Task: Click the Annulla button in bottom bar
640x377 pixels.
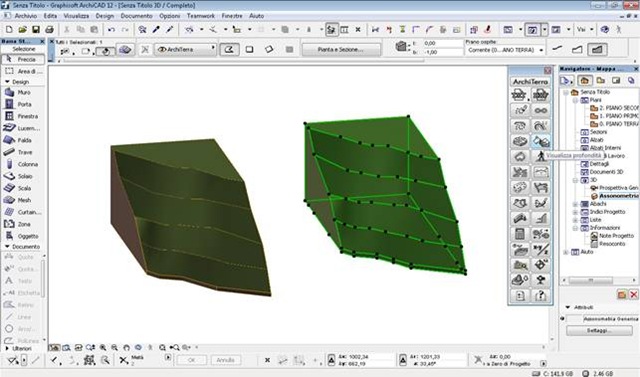Action: [225, 360]
